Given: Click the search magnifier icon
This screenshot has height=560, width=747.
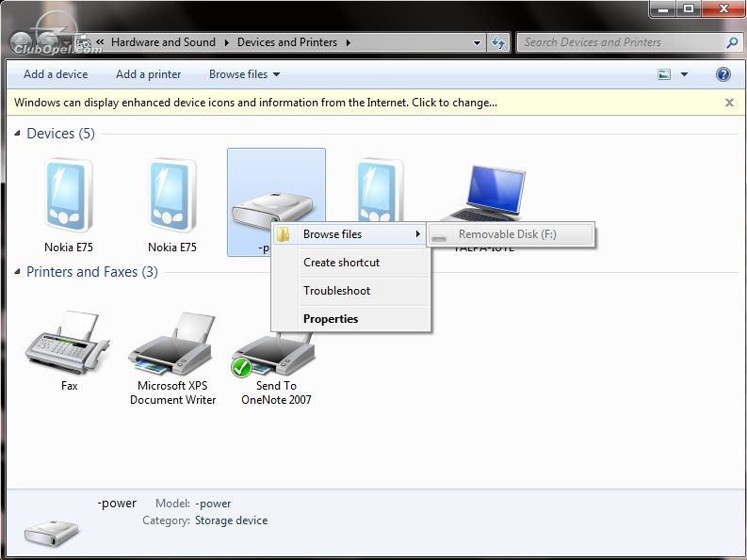Looking at the screenshot, I should pyautogui.click(x=732, y=42).
